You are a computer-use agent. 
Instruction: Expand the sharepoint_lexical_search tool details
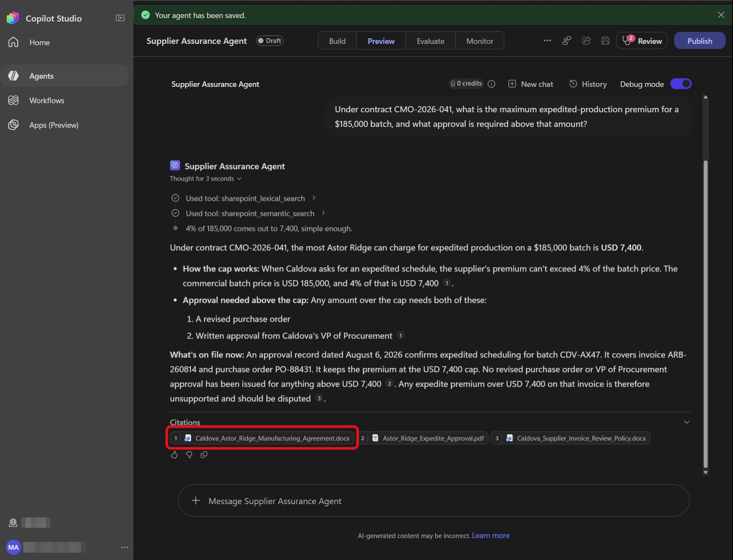(x=314, y=198)
